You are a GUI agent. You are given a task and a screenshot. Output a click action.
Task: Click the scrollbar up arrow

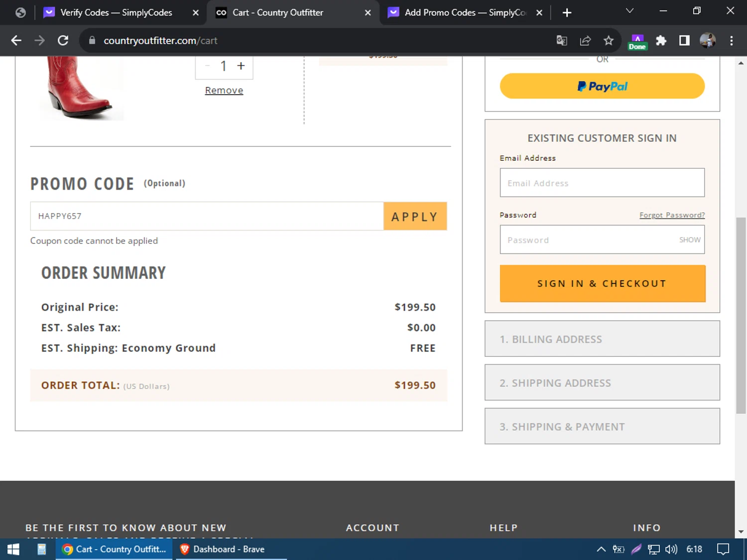741,63
